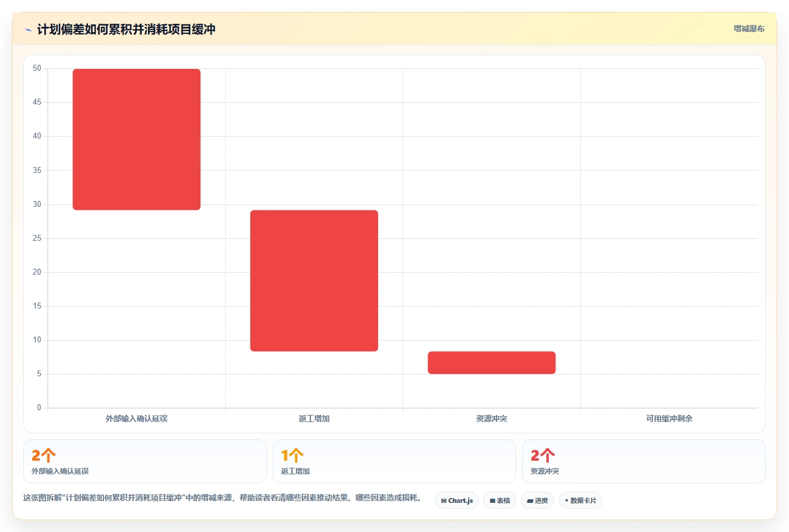Click the Chart.js tag chip

pyautogui.click(x=457, y=500)
